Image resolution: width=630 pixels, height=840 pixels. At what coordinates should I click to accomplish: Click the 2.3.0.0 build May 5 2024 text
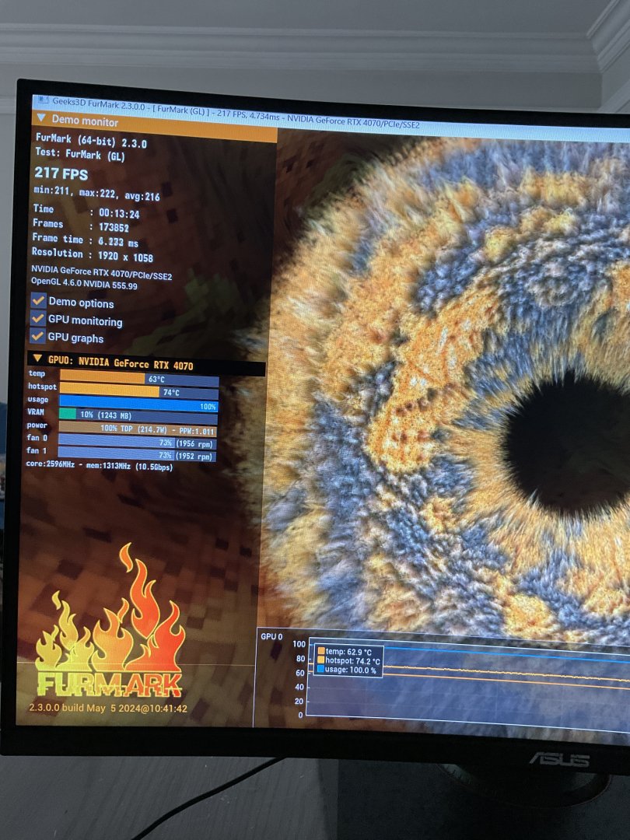pyautogui.click(x=108, y=708)
